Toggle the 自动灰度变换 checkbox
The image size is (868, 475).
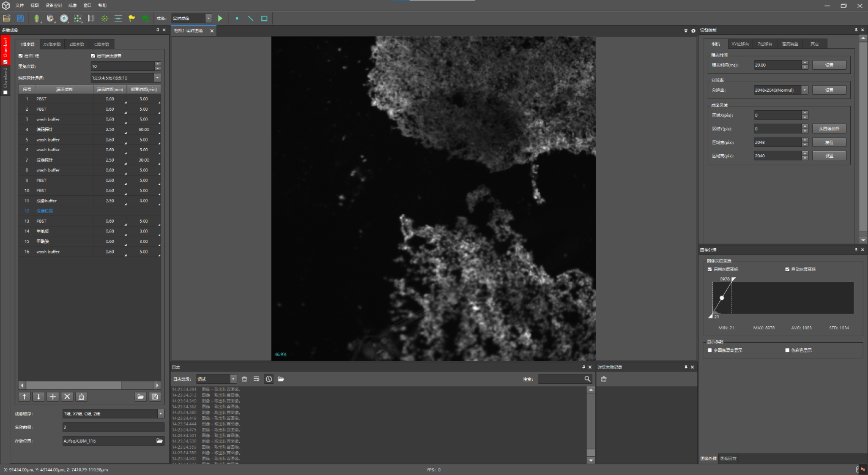tap(787, 269)
